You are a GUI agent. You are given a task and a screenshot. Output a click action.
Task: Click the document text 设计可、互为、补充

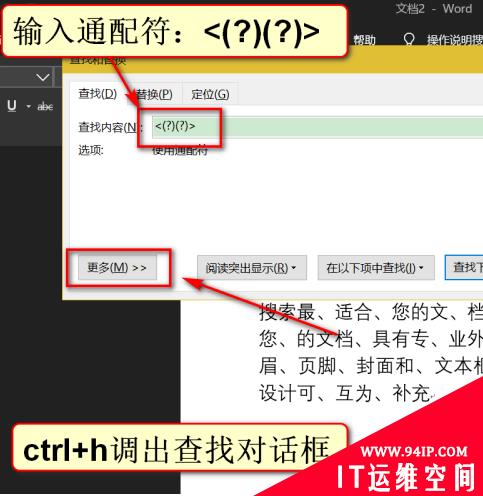click(345, 393)
